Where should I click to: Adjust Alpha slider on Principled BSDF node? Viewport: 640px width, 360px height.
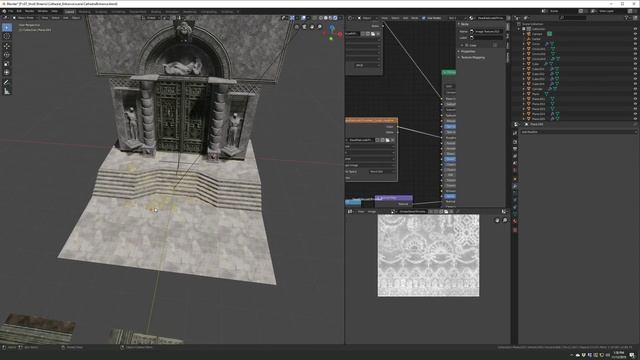click(450, 196)
